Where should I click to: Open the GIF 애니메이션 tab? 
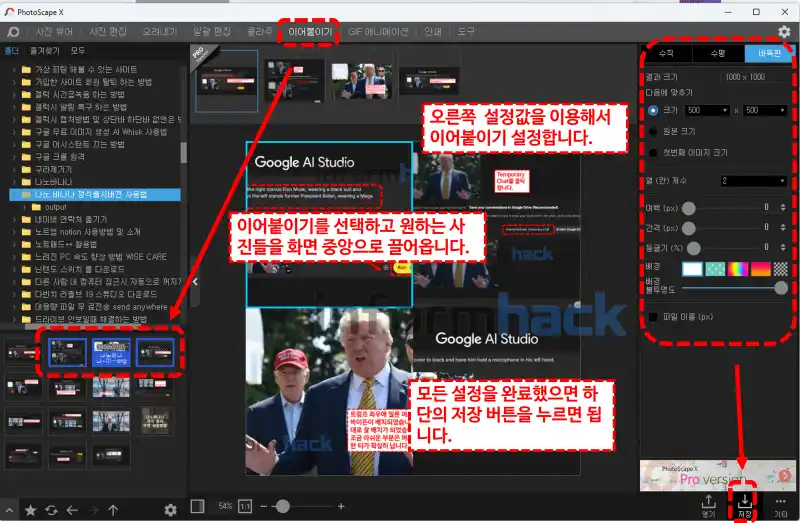tap(378, 32)
